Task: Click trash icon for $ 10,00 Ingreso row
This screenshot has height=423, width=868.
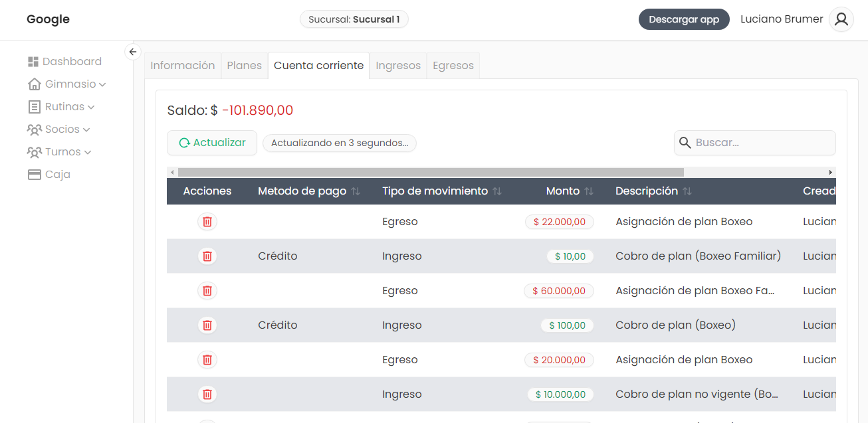Action: pyautogui.click(x=207, y=256)
